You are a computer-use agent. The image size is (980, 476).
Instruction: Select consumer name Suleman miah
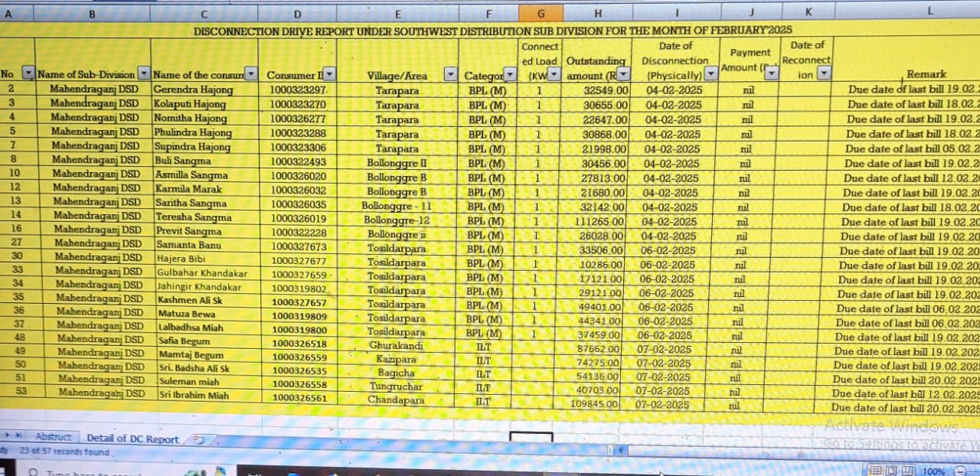click(x=188, y=382)
